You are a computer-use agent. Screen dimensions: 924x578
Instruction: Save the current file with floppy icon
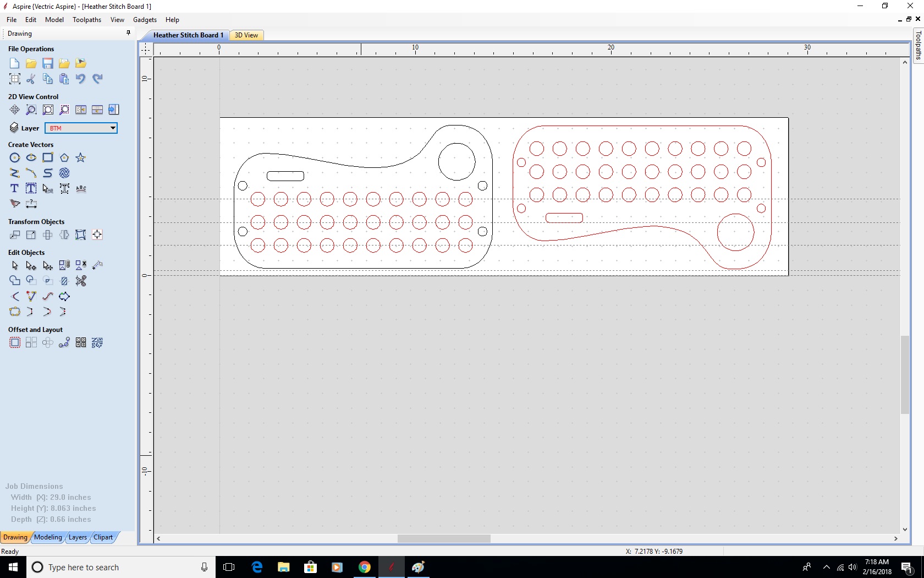pos(48,63)
